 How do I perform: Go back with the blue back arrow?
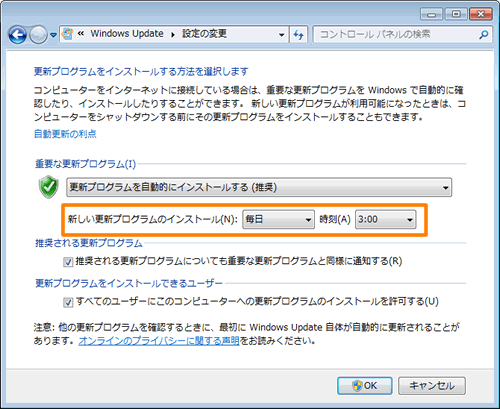17,35
